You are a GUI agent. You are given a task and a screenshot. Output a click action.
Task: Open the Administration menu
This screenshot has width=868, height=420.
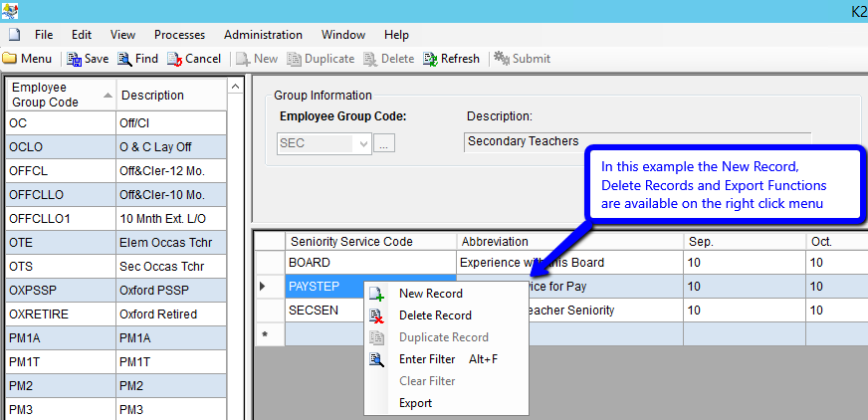coord(263,35)
